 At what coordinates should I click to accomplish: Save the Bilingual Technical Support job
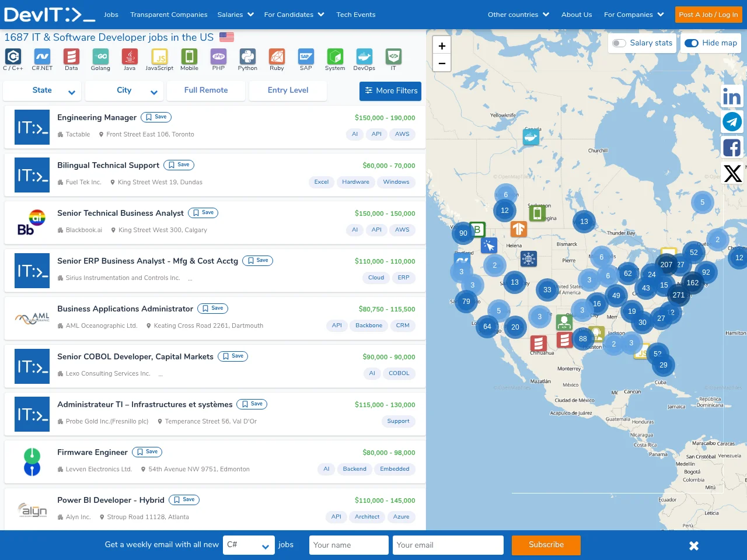(179, 165)
